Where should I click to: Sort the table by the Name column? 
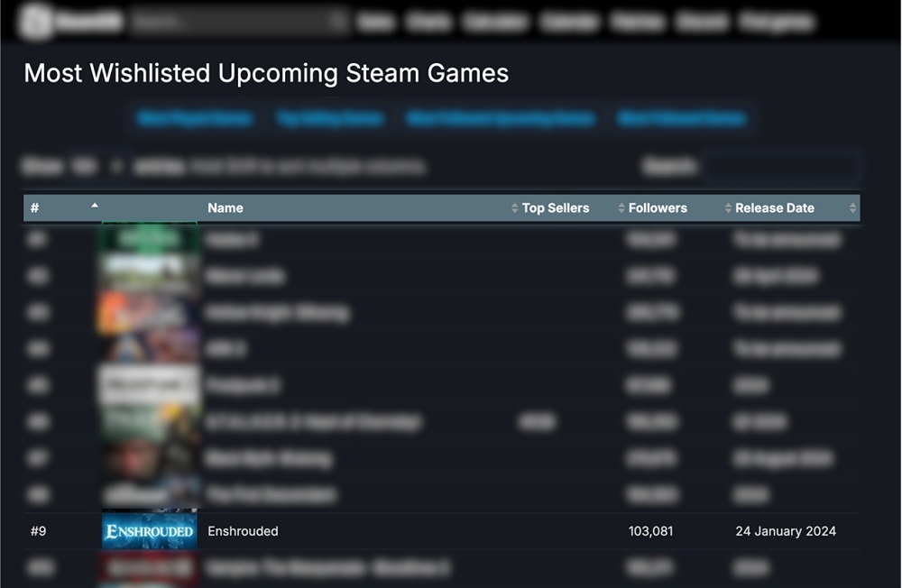225,208
